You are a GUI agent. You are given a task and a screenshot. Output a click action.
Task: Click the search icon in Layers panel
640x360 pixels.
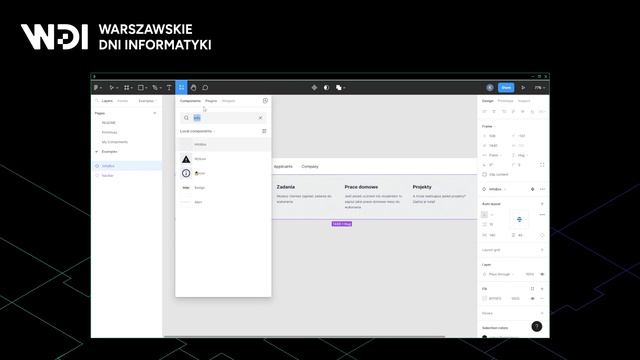coord(97,101)
